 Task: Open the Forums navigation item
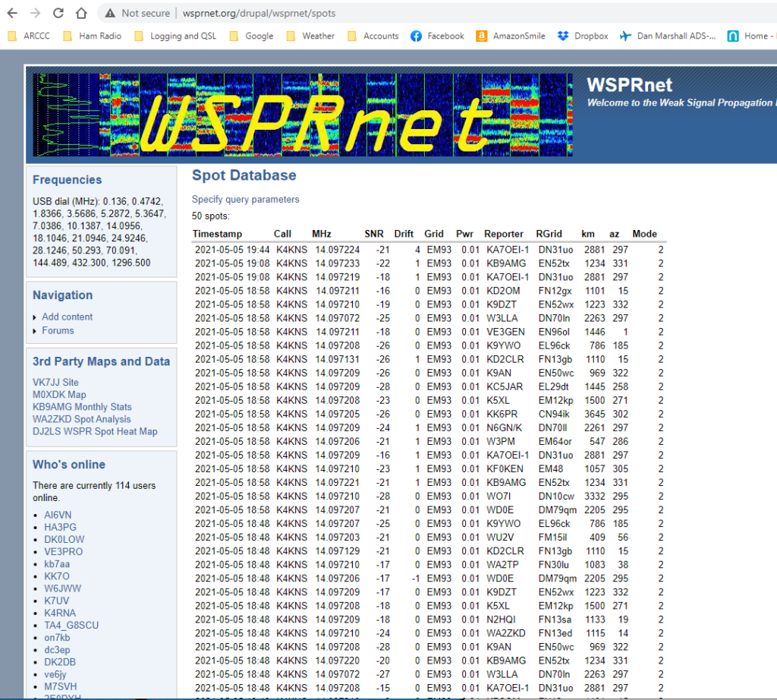[x=58, y=330]
